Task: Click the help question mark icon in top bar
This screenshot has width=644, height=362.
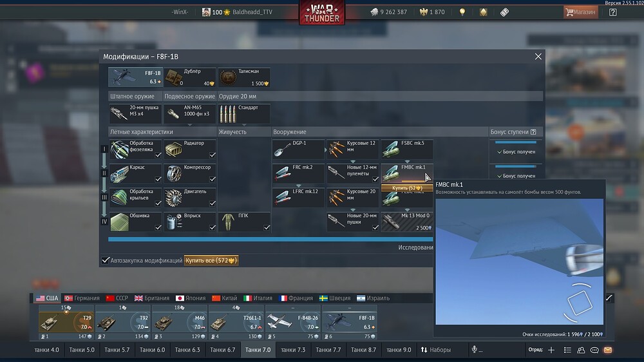Action: tap(613, 12)
